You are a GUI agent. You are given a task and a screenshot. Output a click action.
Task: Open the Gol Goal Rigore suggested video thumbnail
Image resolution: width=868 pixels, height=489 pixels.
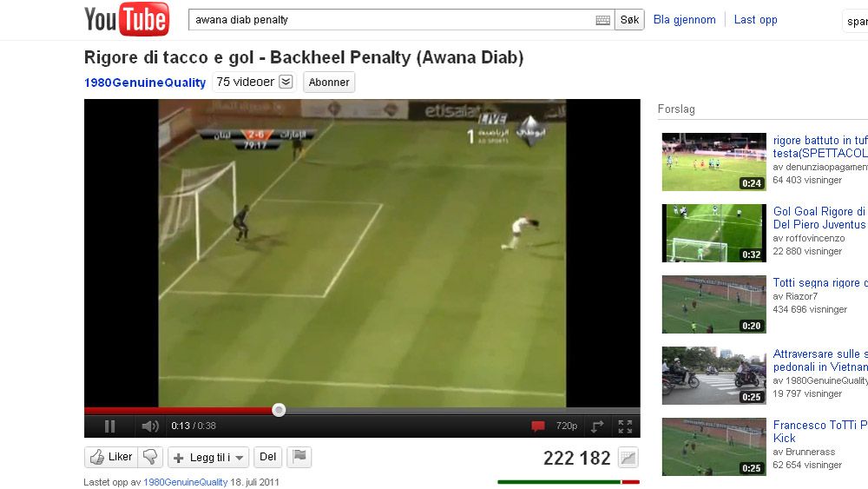(x=714, y=233)
